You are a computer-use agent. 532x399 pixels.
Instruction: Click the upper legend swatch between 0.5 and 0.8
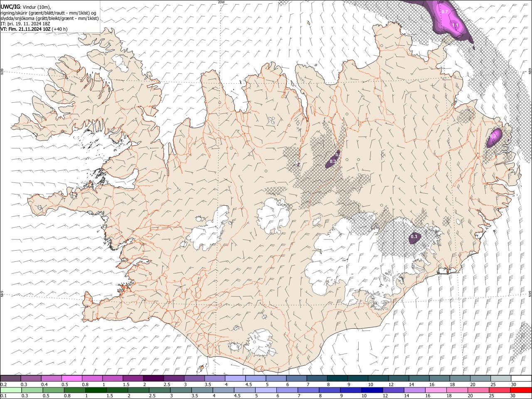click(x=72, y=378)
